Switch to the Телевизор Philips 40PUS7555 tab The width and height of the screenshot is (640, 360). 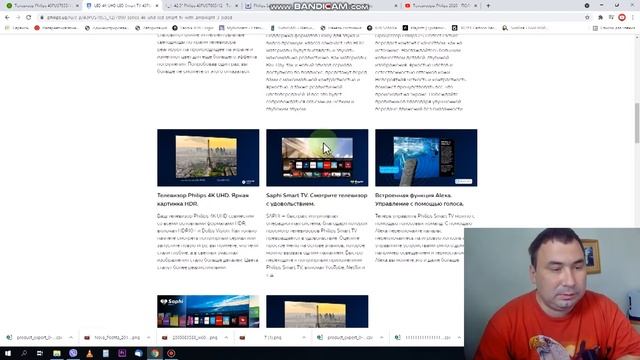(x=42, y=6)
